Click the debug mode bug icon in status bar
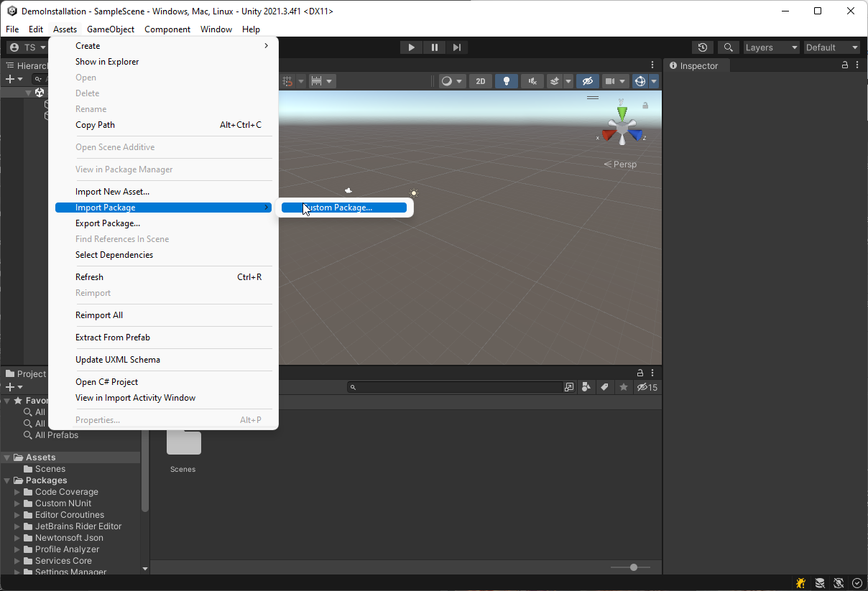 (x=800, y=583)
